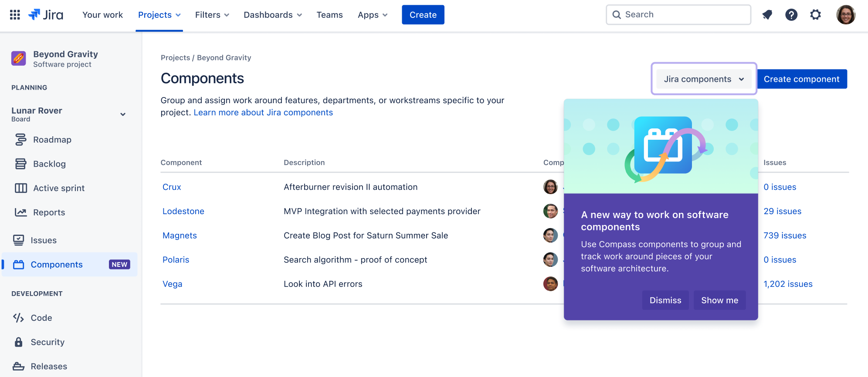Go to Your work tab
This screenshot has height=377, width=868.
(x=103, y=15)
